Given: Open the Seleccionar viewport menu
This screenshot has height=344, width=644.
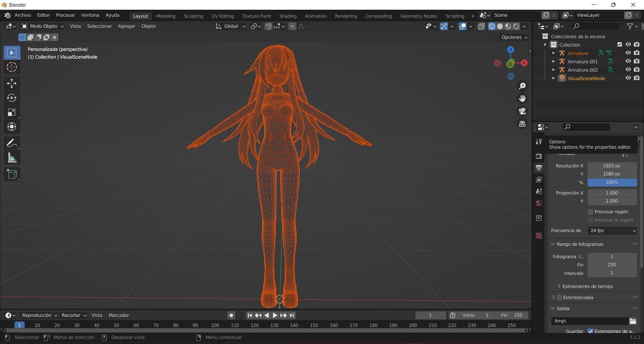Looking at the screenshot, I should point(99,26).
